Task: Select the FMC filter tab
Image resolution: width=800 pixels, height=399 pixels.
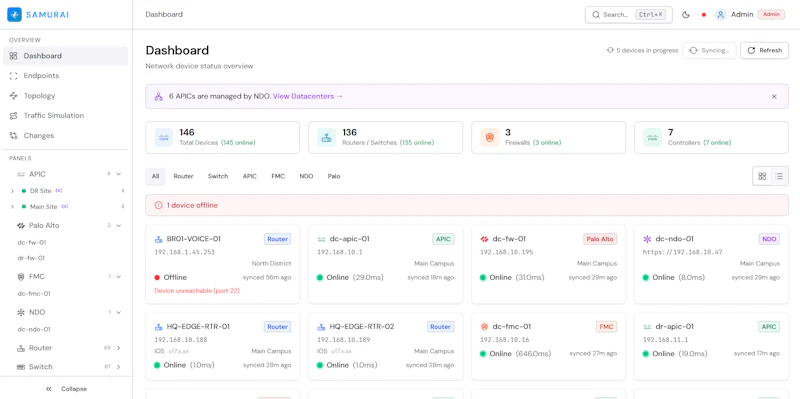Action: [x=278, y=176]
